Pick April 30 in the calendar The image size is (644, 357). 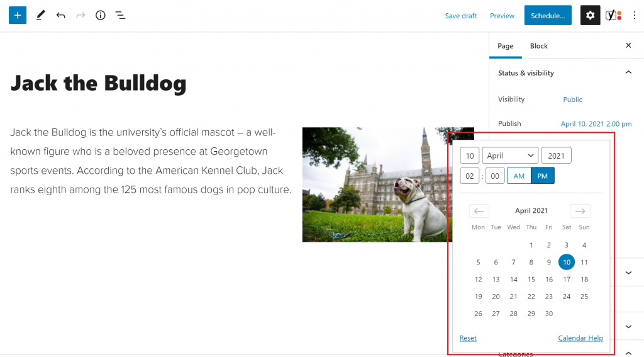pos(548,314)
